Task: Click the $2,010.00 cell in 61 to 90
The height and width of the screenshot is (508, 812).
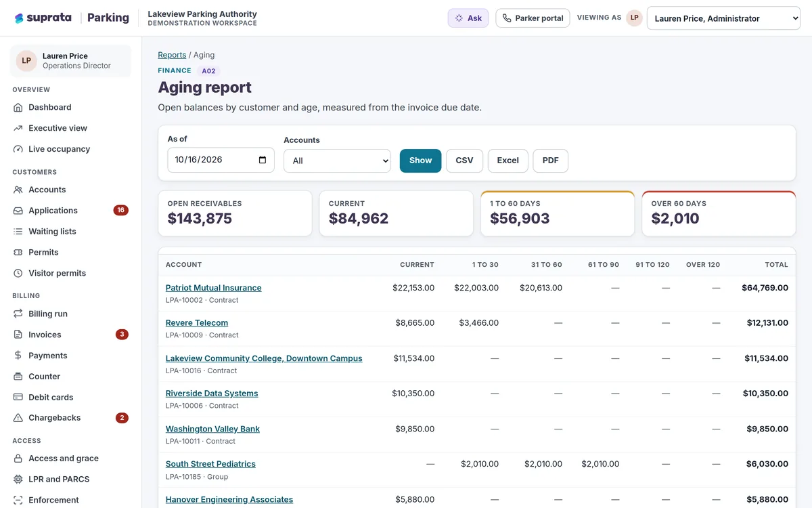Action: (x=600, y=464)
